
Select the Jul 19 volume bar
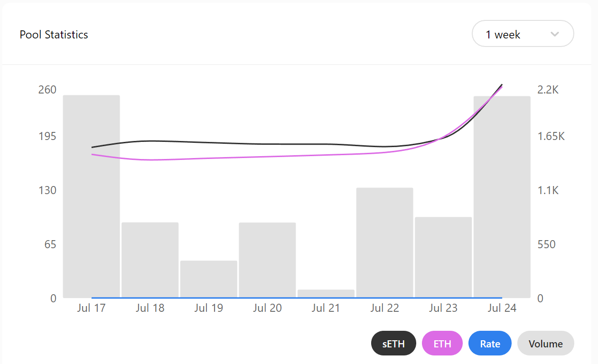tap(208, 279)
